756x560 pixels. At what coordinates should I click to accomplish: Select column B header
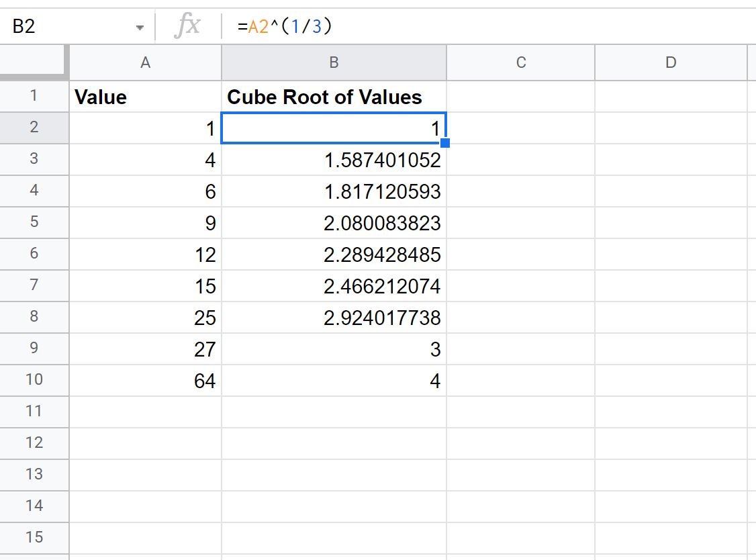[x=334, y=62]
